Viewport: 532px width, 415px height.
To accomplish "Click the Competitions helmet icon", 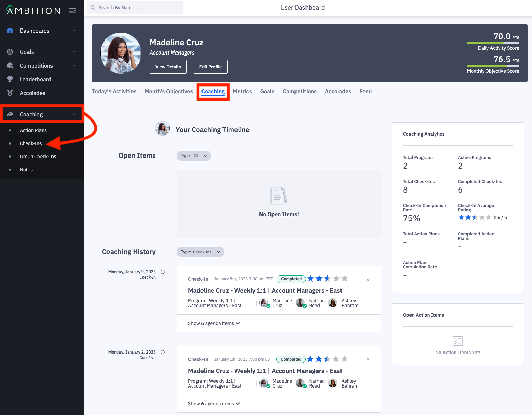I will (x=10, y=66).
